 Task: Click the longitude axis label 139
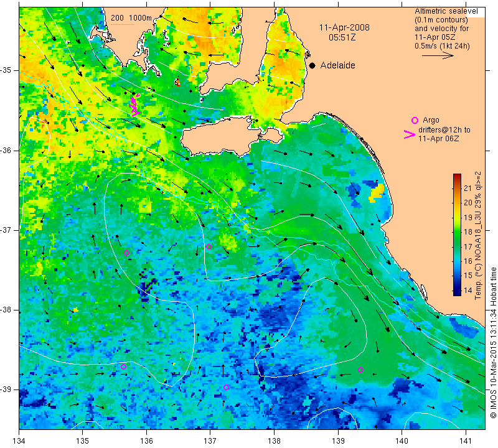[x=338, y=441]
